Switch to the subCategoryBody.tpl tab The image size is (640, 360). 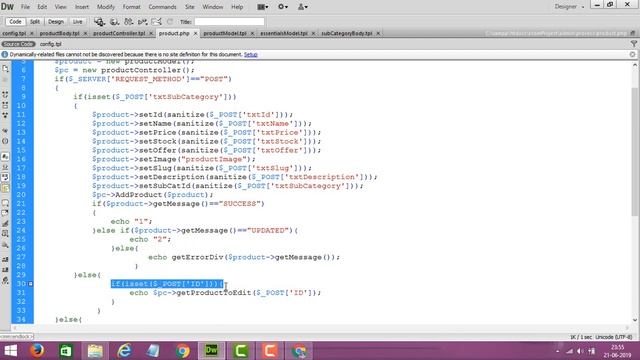point(347,33)
